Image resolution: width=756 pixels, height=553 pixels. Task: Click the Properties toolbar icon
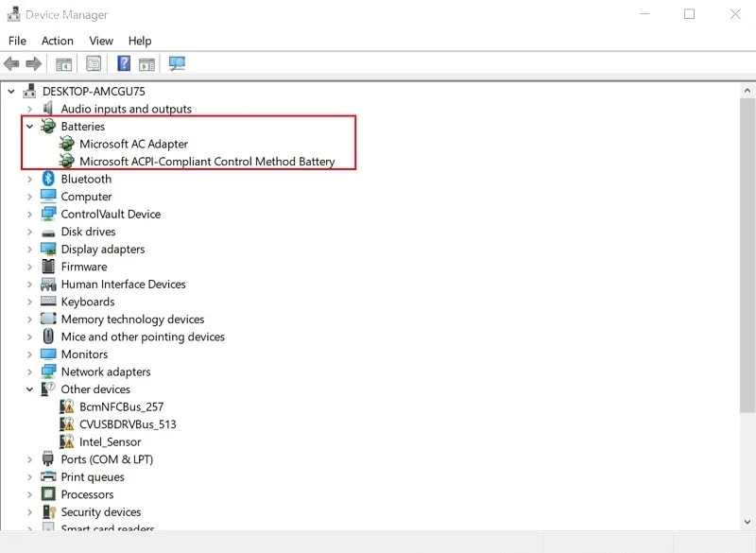point(94,64)
